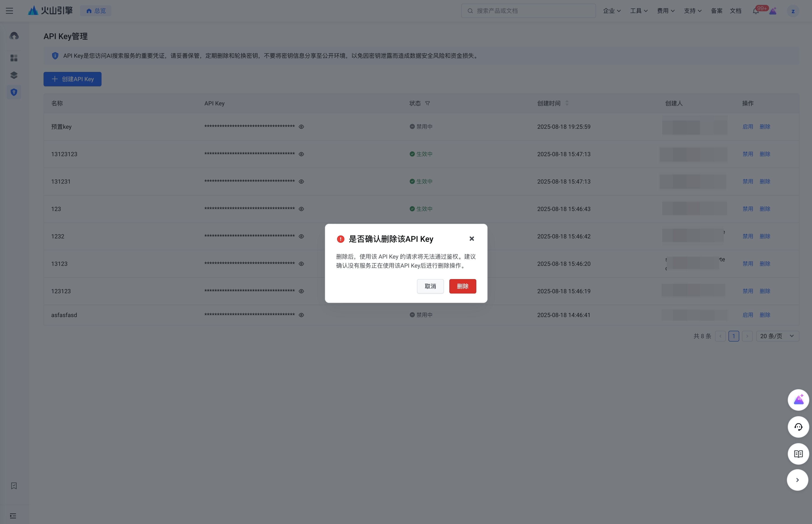Image resolution: width=812 pixels, height=524 pixels.
Task: Expand the 企业 dropdown menu
Action: (612, 11)
